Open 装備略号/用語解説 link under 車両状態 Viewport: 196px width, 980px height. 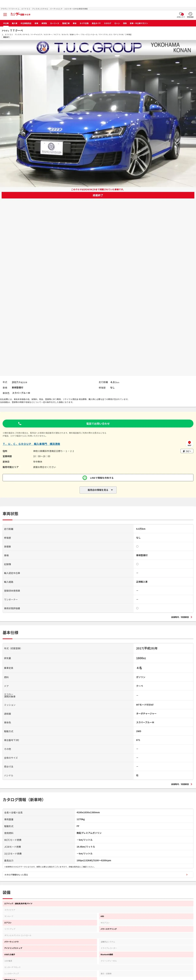(181, 617)
